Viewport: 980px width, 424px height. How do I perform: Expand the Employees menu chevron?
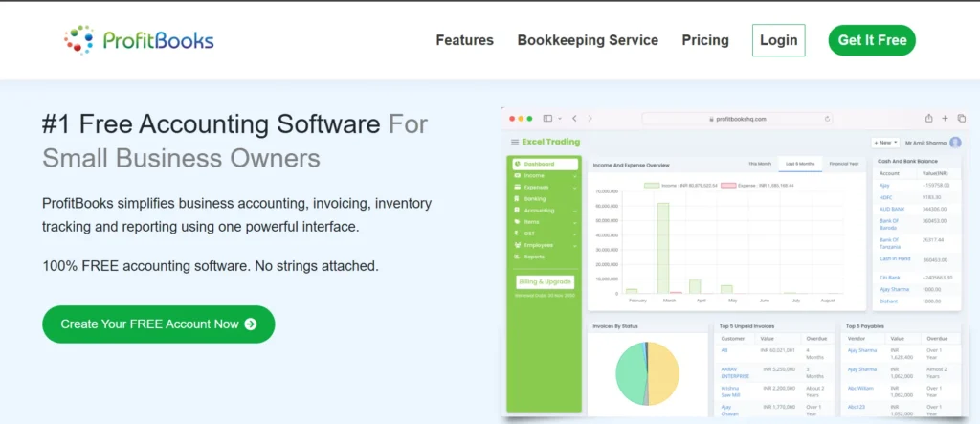[x=575, y=246]
